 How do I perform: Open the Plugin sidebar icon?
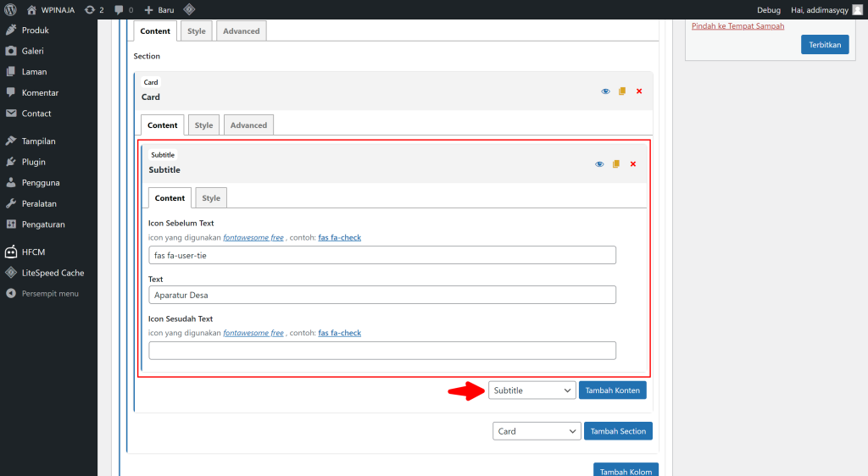click(x=11, y=162)
